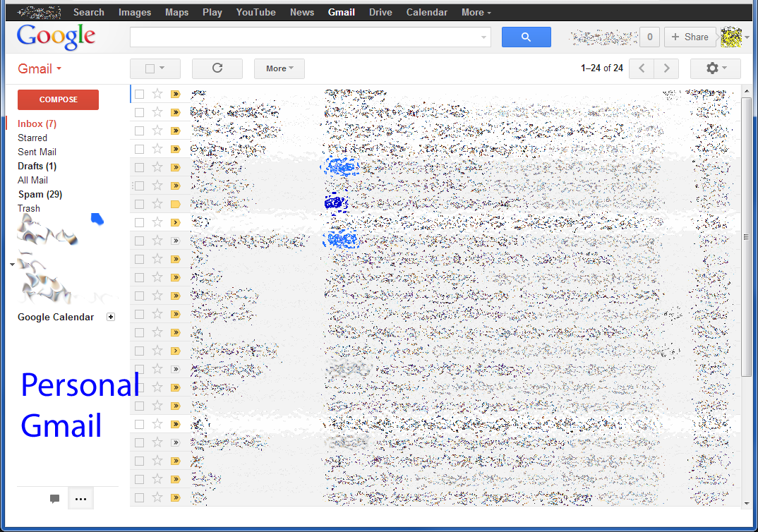This screenshot has width=758, height=532.
Task: Click the blue search magnifier button
Action: click(x=526, y=37)
